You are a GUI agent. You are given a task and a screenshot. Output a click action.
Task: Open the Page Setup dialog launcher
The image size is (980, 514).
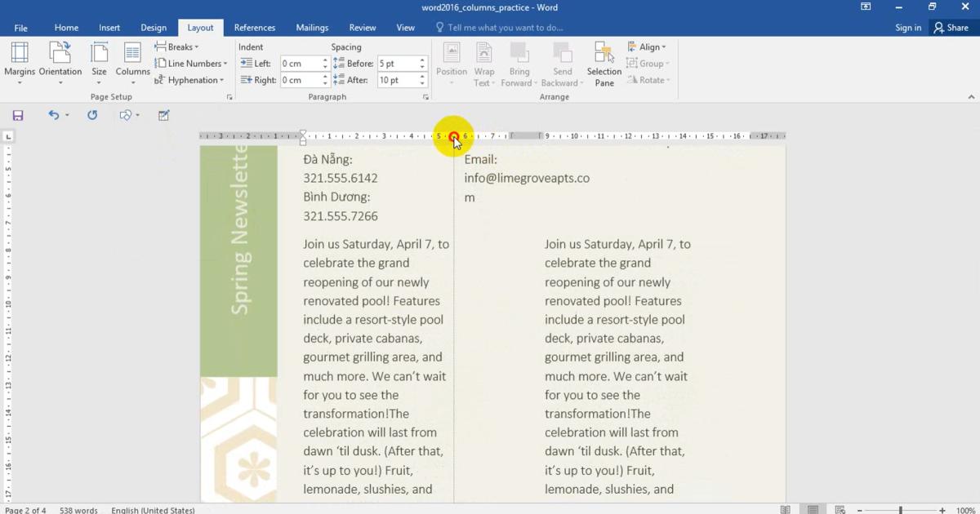coord(229,97)
